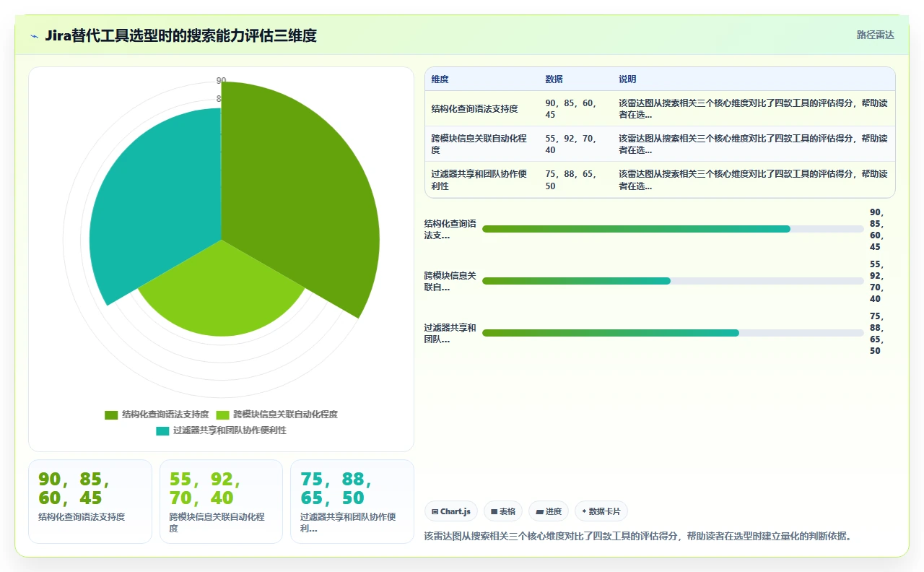Screen dimensions: 924x572
Task: Click the 进度 tag chip
Action: click(x=549, y=511)
